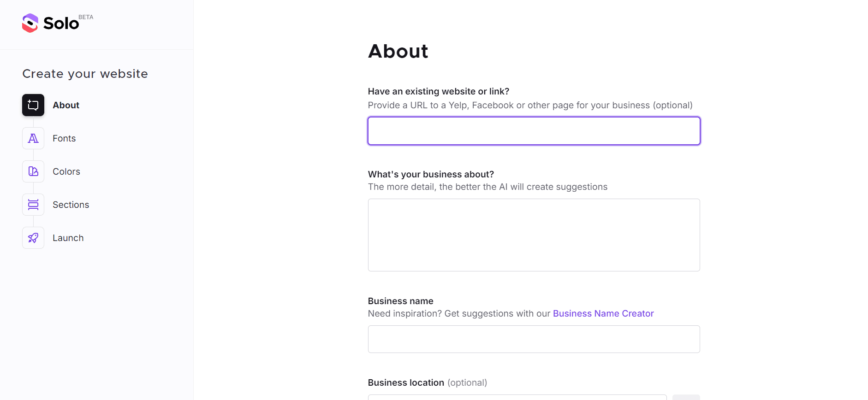Click the Business location input field
The width and height of the screenshot is (868, 400).
517,398
